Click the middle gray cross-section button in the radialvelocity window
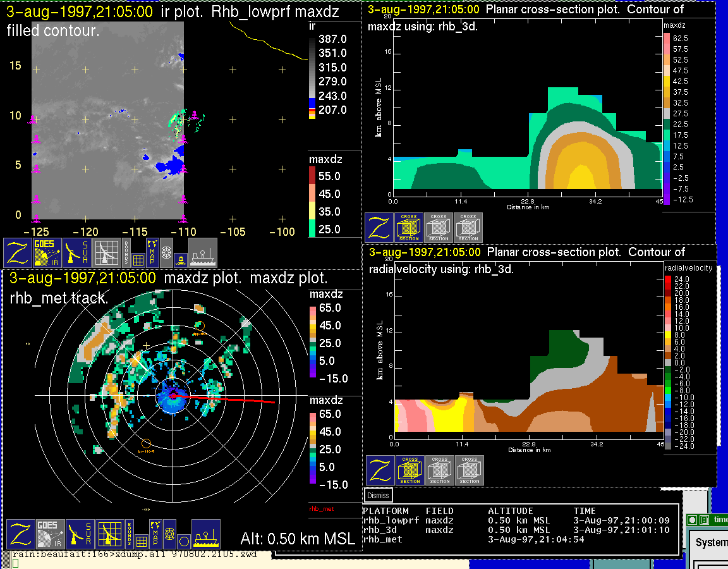Image resolution: width=728 pixels, height=569 pixels. click(x=440, y=470)
